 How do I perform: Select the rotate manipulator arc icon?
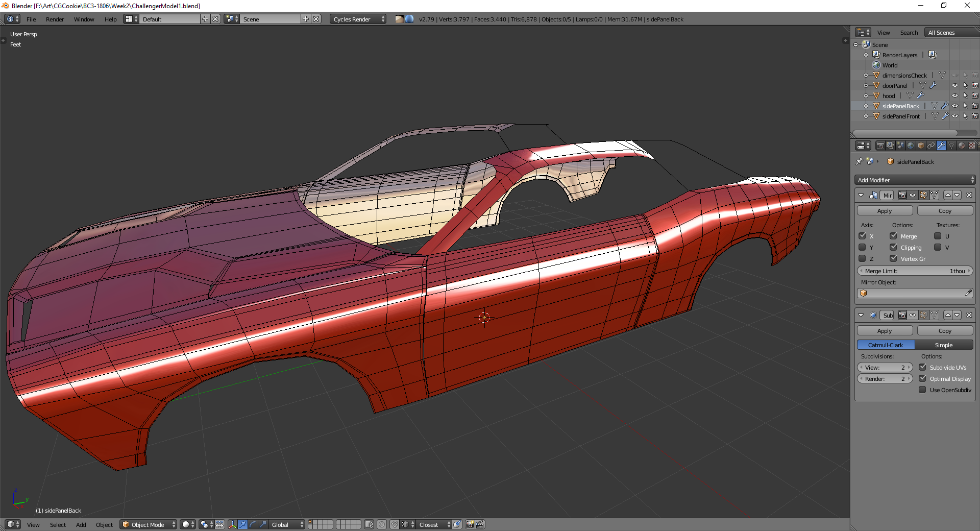click(x=253, y=524)
